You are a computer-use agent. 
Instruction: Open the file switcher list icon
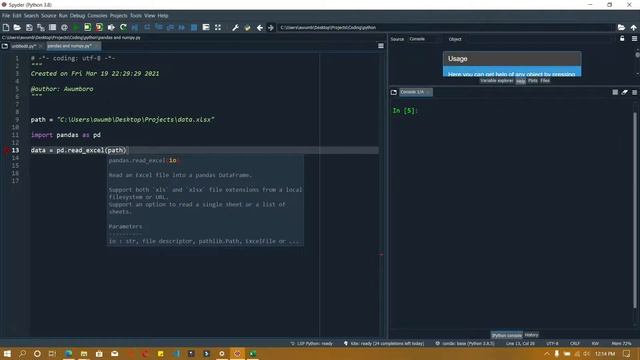click(52, 27)
